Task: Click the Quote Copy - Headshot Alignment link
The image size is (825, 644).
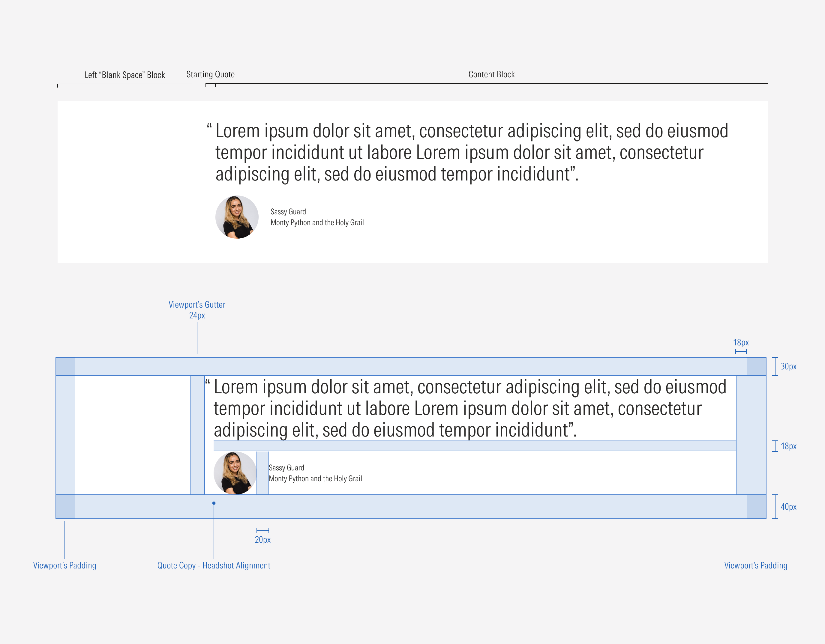Action: point(214,565)
